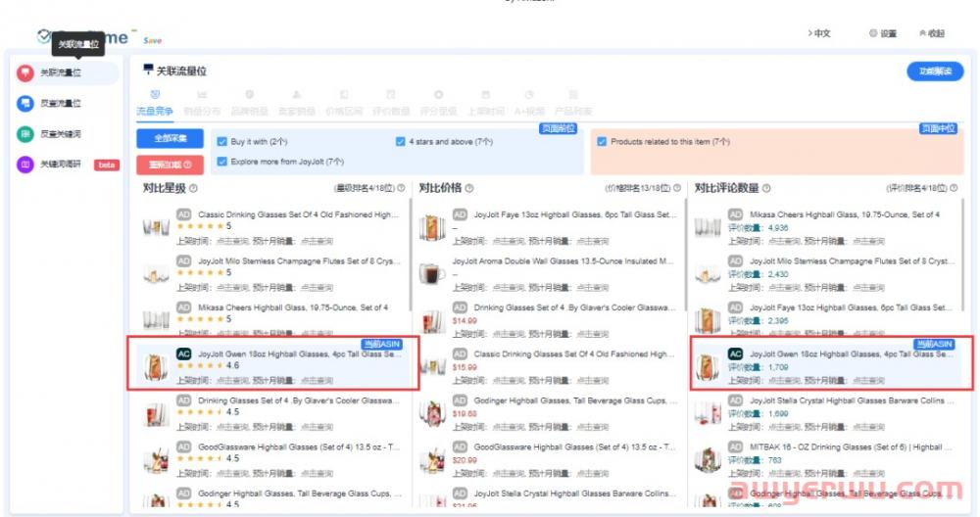Click the 对比星级 Classic Drinking Glasses Set Of 4 title
This screenshot has height=517, width=980.
click(x=298, y=214)
